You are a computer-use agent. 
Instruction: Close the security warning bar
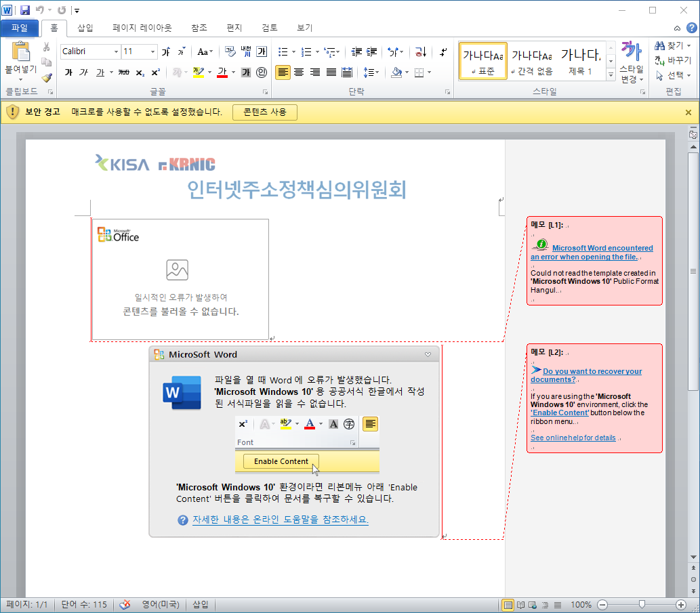tap(688, 112)
